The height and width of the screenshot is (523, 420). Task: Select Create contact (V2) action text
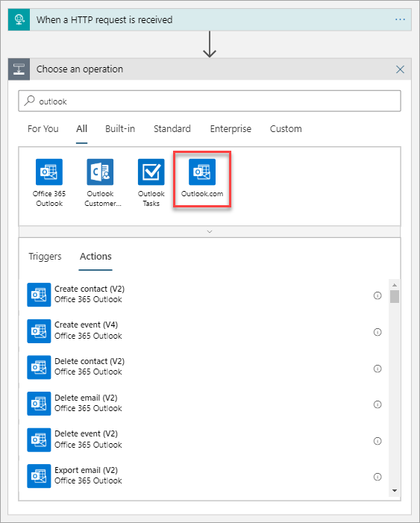tap(90, 289)
